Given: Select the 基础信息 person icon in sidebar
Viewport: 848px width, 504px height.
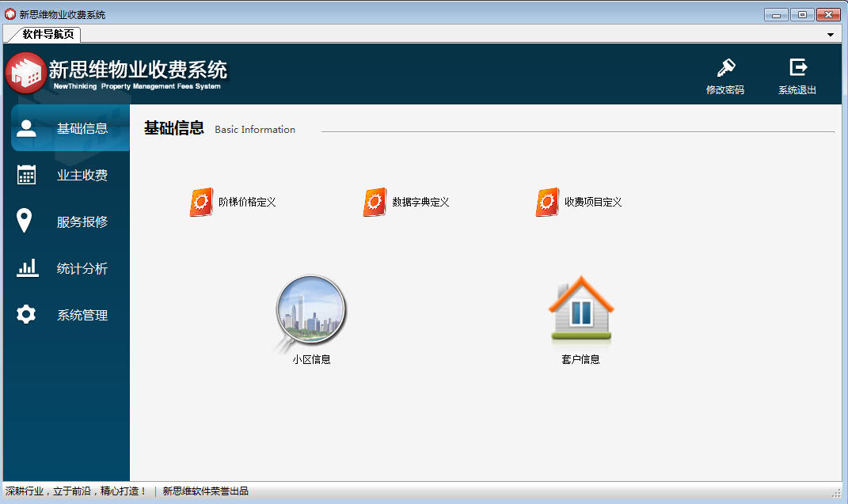Looking at the screenshot, I should coord(26,128).
